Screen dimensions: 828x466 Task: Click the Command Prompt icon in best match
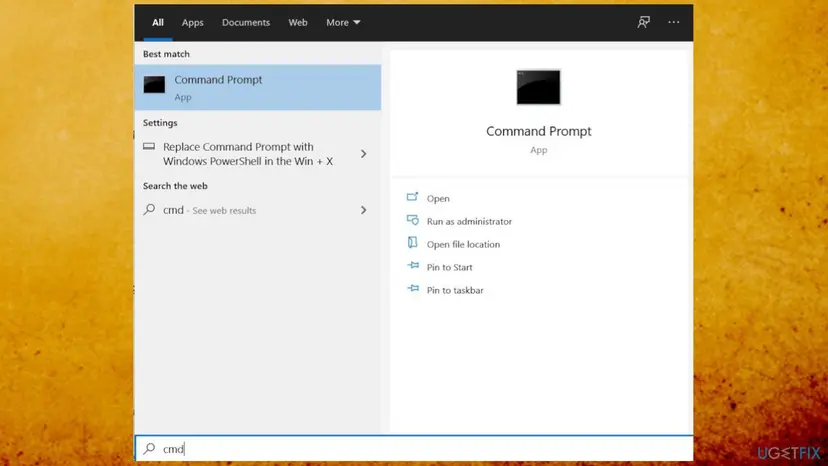click(154, 85)
